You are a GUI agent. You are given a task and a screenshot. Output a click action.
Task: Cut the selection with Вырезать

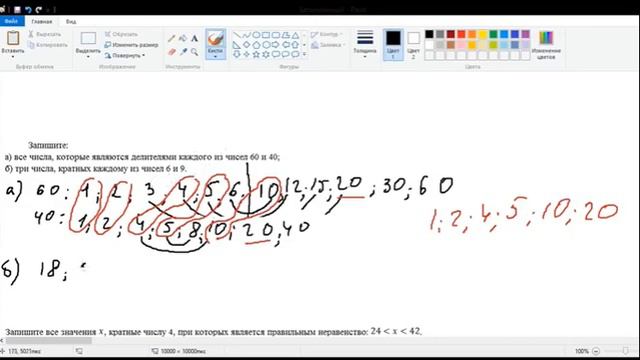point(45,34)
